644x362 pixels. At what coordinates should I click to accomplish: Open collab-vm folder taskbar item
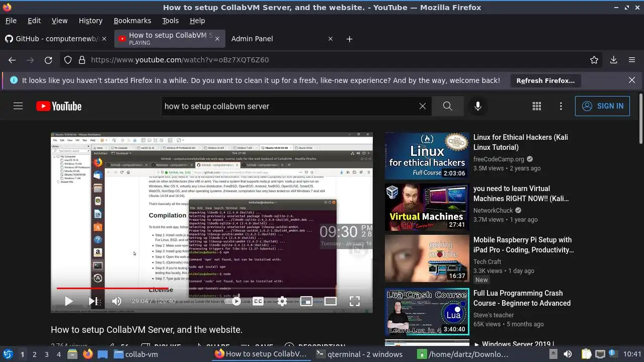[136, 354]
